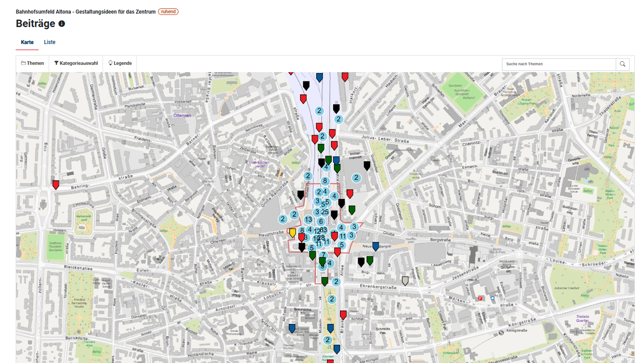
Task: Click the ruhend status badge
Action: (x=168, y=11)
